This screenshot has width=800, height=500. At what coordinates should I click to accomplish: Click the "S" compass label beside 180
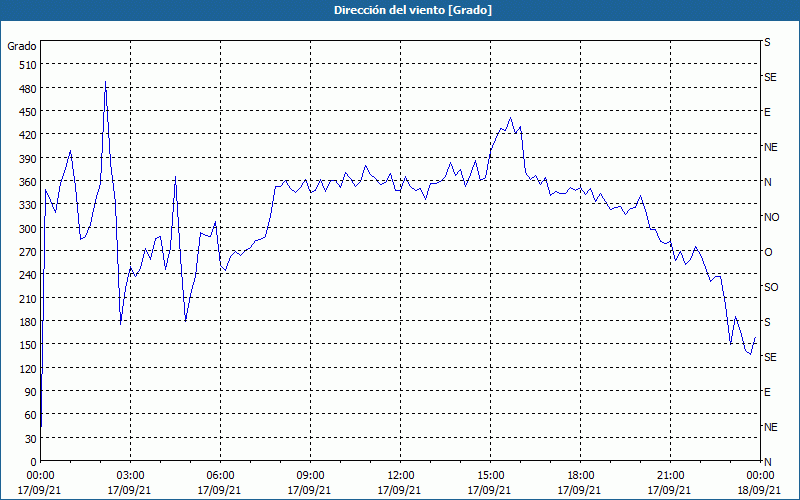click(x=767, y=322)
